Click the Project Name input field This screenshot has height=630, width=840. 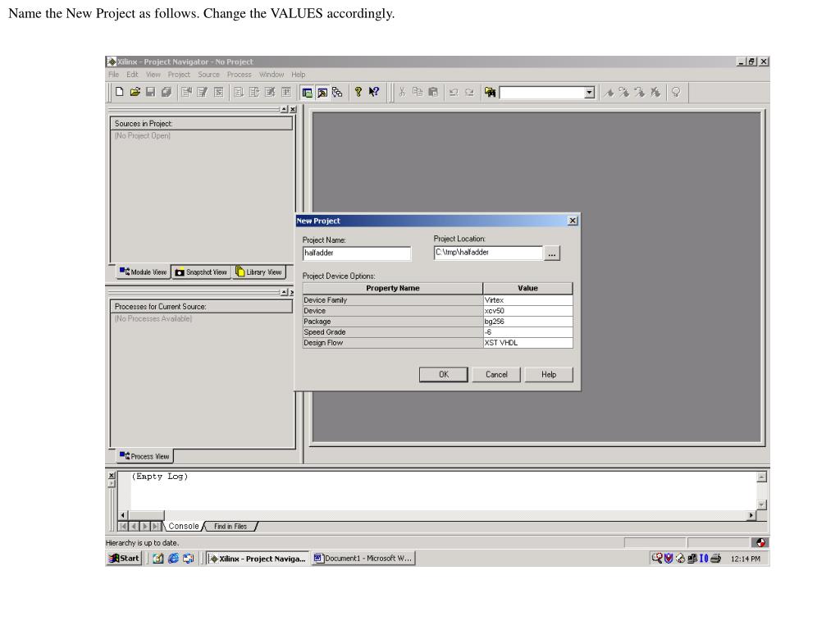pyautogui.click(x=357, y=253)
